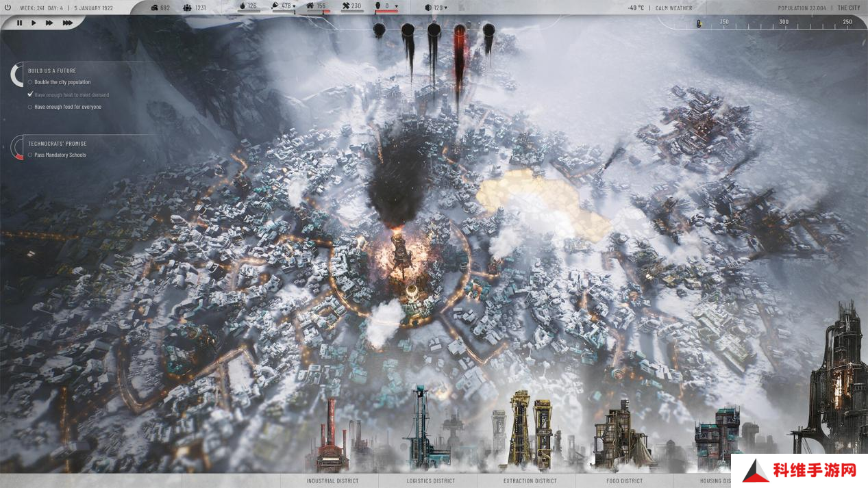This screenshot has width=868, height=488.
Task: Set game speed to fast forward
Action: pos(49,23)
